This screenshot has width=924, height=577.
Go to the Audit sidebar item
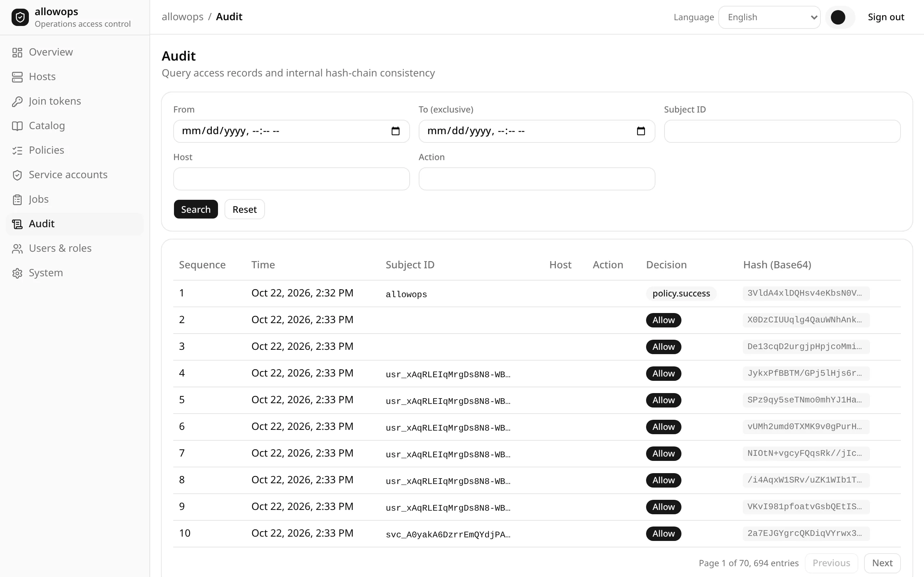[75, 224]
